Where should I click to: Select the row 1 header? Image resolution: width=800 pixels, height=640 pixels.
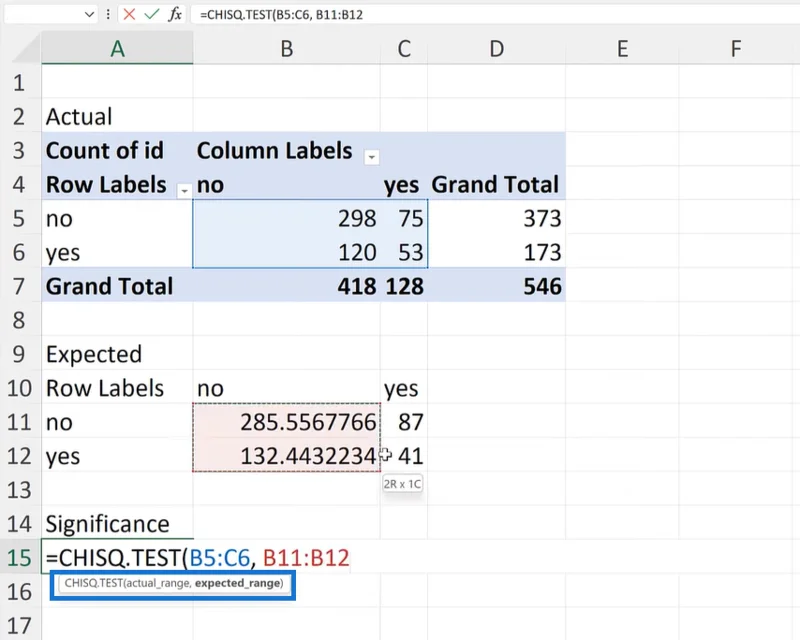(x=19, y=82)
